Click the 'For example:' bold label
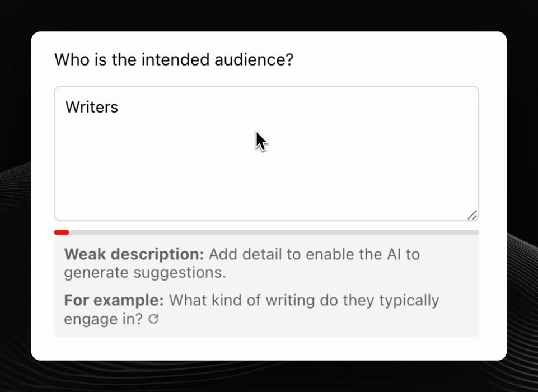Screen dimensions: 538x392 (x=114, y=300)
